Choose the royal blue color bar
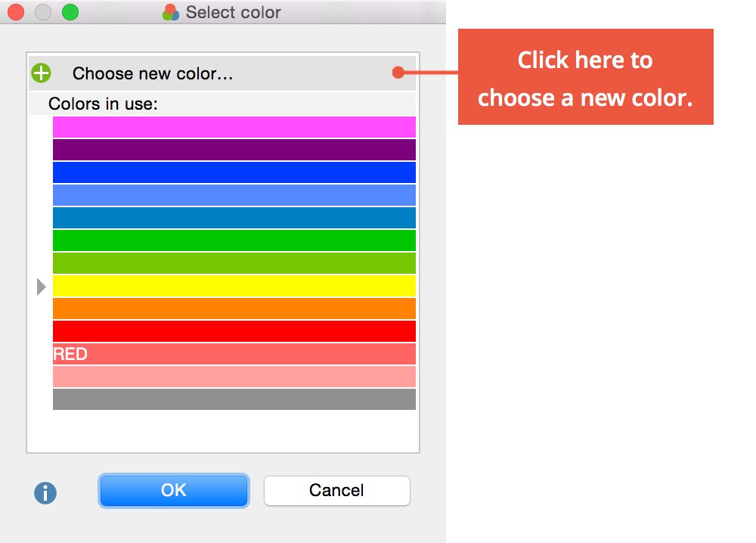The image size is (756, 543). coord(234,172)
